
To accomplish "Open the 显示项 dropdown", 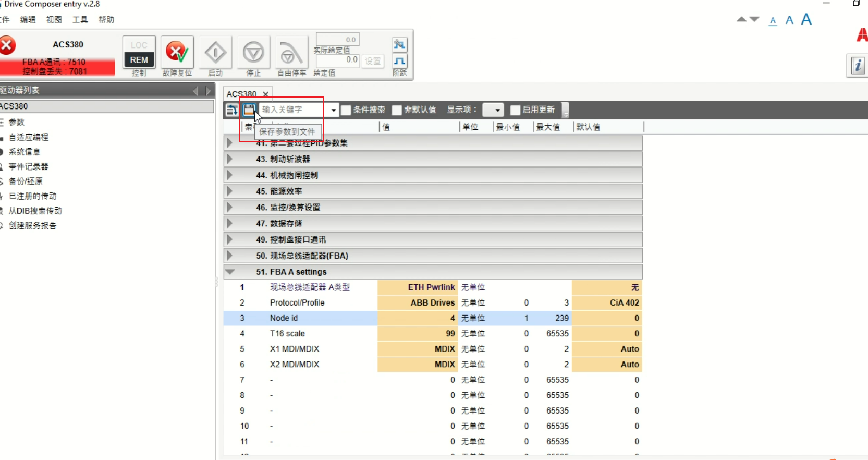I will pos(493,110).
